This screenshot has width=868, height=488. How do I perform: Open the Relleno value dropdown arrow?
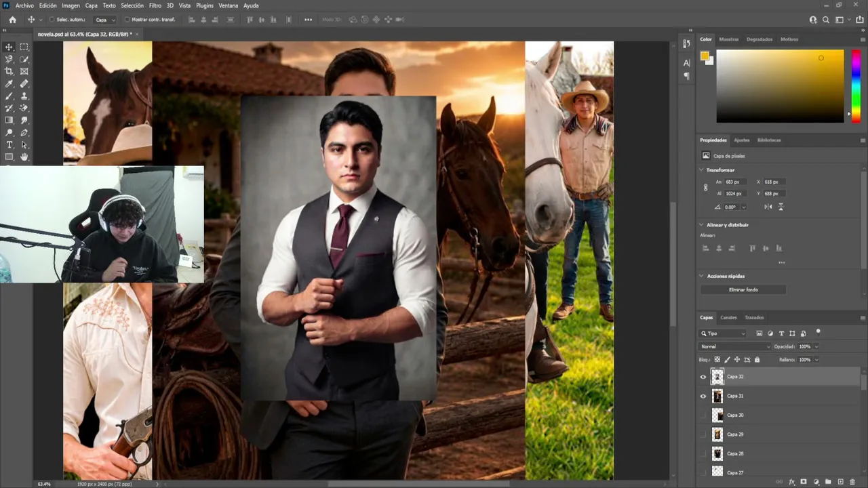pyautogui.click(x=816, y=360)
